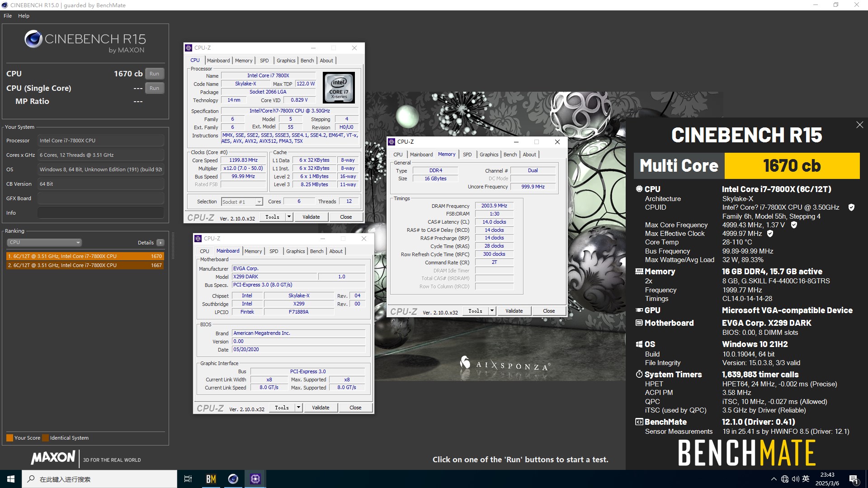This screenshot has height=488, width=868.
Task: Click the Info input field
Action: tap(100, 213)
